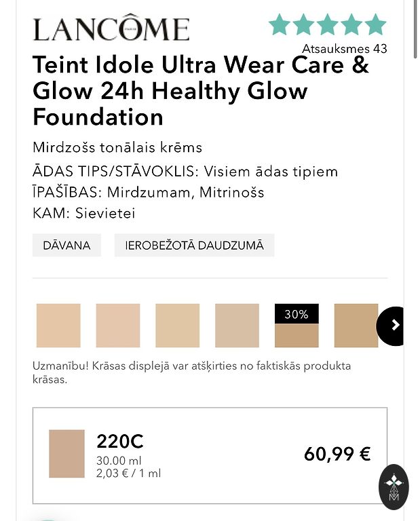This screenshot has width=420, height=521.
Task: Select the second foundation shade swatch
Action: pyautogui.click(x=118, y=326)
